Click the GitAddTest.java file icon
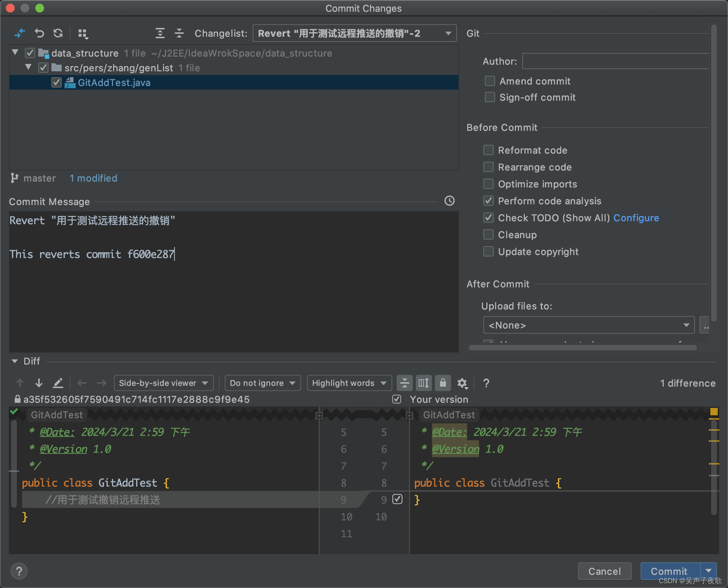This screenshot has width=728, height=588. click(70, 83)
